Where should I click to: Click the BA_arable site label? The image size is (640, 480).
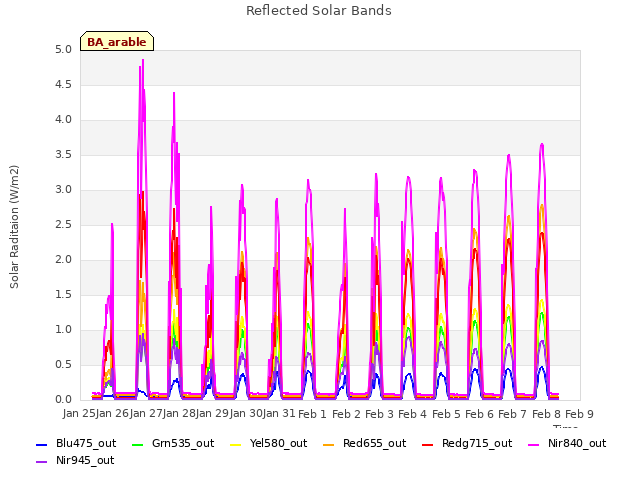tap(117, 42)
